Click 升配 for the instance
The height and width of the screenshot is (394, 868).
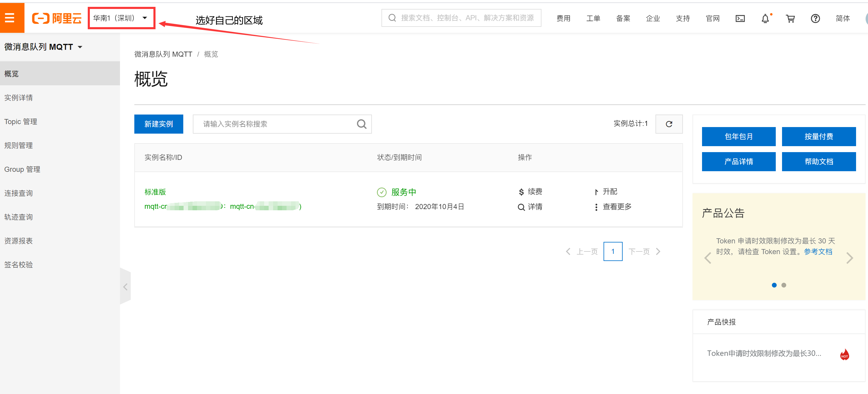[606, 191]
